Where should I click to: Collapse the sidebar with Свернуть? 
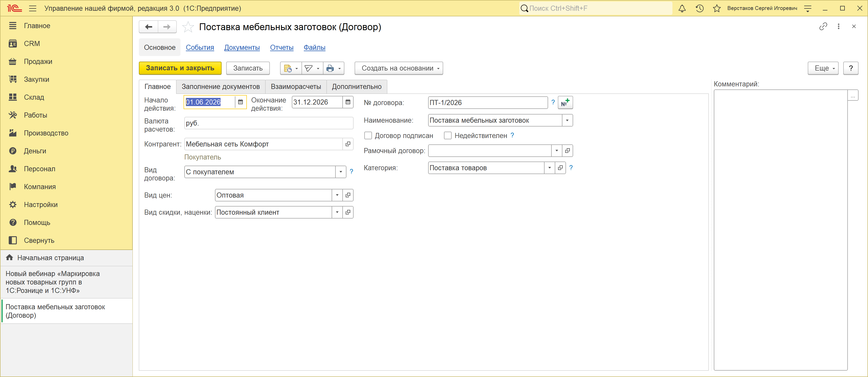pyautogui.click(x=39, y=241)
